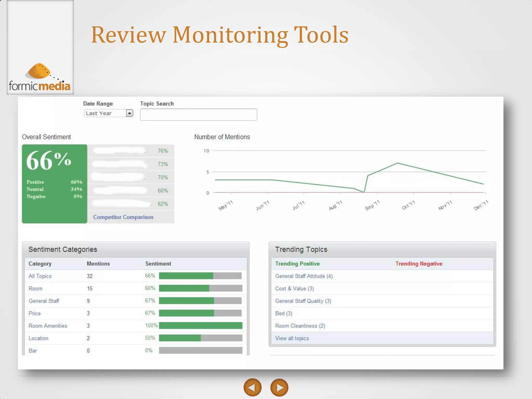Open General Staff Attitude (4) topic
This screenshot has width=532, height=399.
(304, 276)
